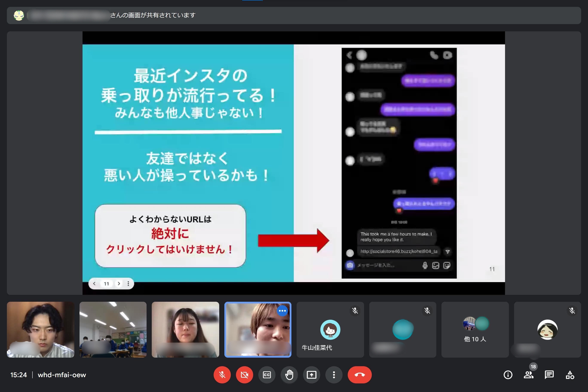
Task: Turn on the camera in the call bar
Action: [x=244, y=375]
